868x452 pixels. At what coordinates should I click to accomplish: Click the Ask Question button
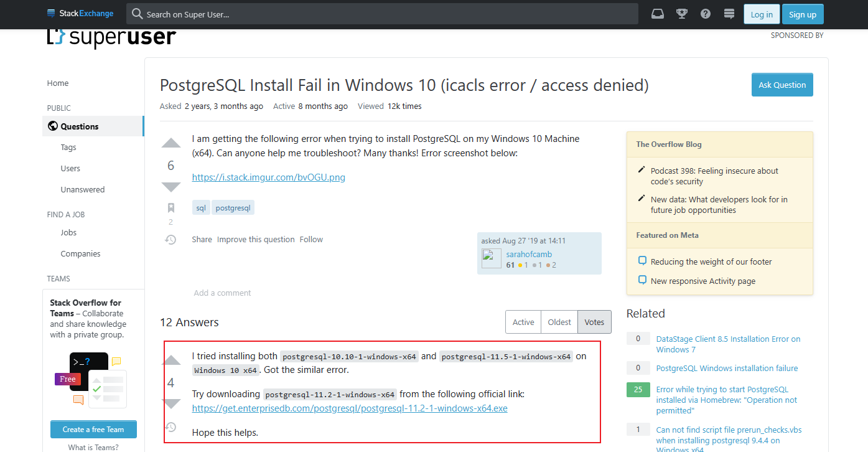pyautogui.click(x=782, y=85)
